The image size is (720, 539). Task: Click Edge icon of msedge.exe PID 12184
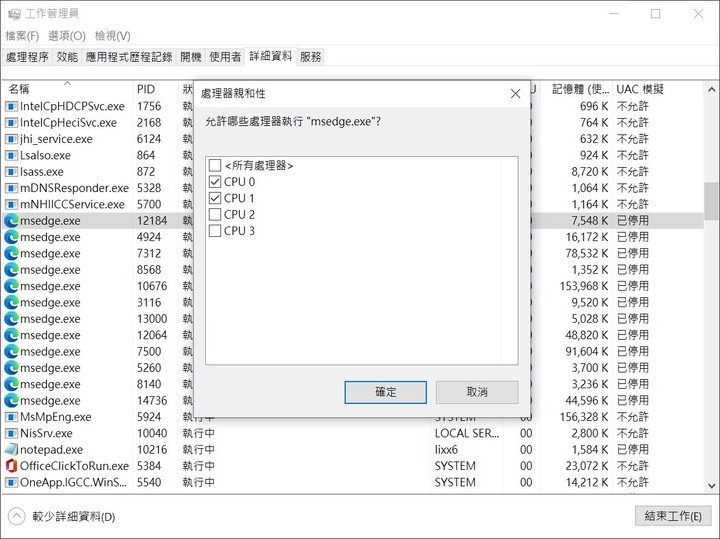11,221
